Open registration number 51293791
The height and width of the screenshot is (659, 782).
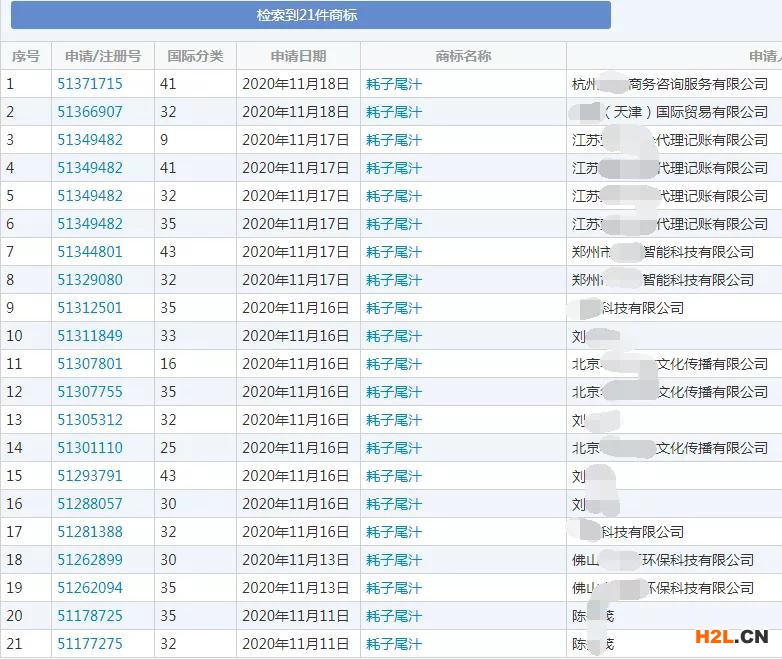point(90,475)
